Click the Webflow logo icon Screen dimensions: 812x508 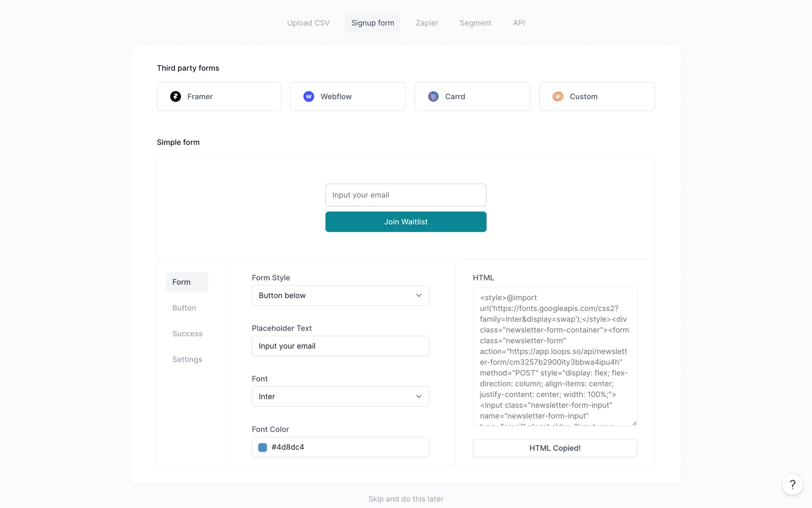309,97
